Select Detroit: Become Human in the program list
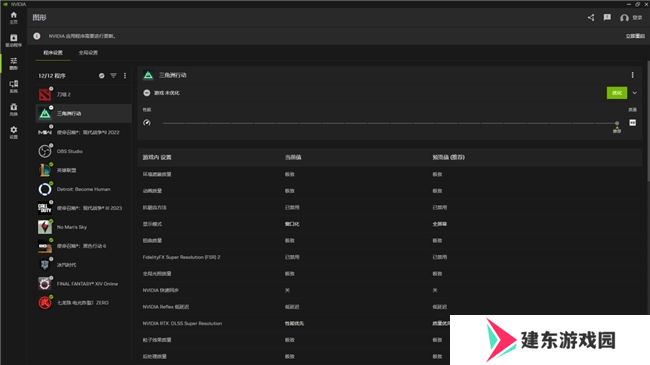Viewport: 650px width, 365px height. (x=84, y=189)
